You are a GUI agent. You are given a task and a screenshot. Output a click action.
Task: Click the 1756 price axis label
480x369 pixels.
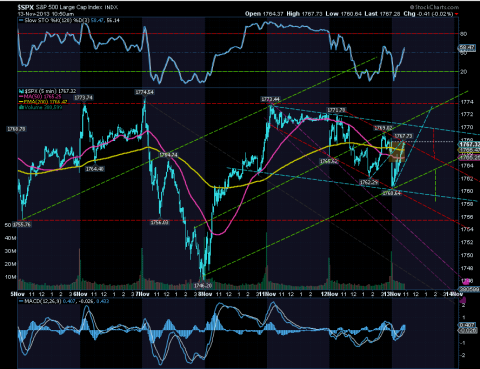(467, 217)
